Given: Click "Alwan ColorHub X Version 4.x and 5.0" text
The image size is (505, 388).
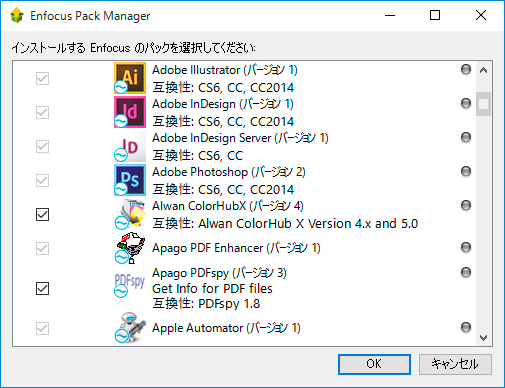Looking at the screenshot, I should click(x=308, y=224).
